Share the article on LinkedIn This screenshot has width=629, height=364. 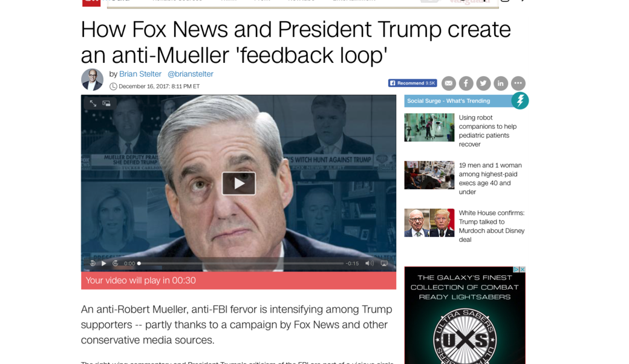point(501,83)
